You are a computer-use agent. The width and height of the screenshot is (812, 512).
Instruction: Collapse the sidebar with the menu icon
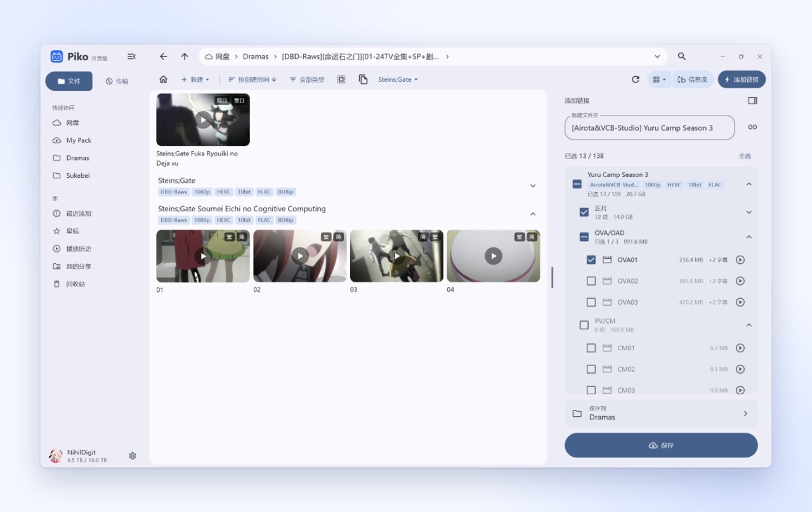pos(131,56)
